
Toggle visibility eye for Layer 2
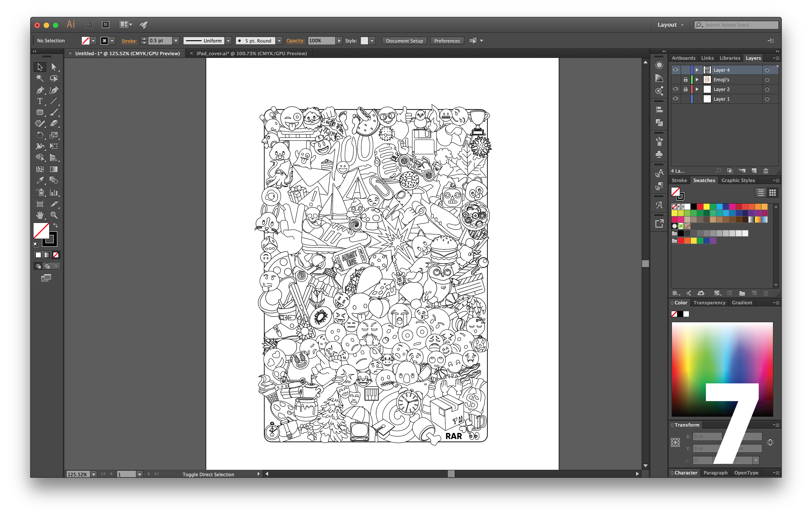coord(676,89)
